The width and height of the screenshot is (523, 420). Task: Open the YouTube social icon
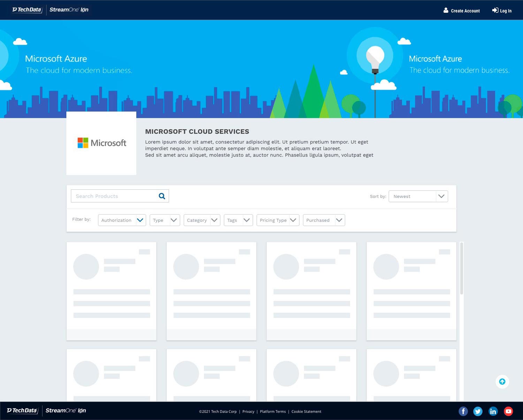[508, 412]
